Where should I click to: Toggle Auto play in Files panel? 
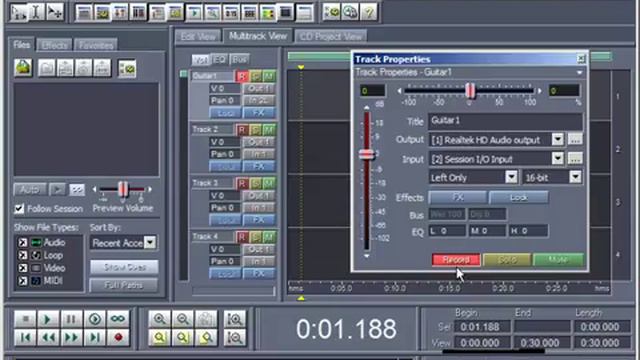(30, 190)
